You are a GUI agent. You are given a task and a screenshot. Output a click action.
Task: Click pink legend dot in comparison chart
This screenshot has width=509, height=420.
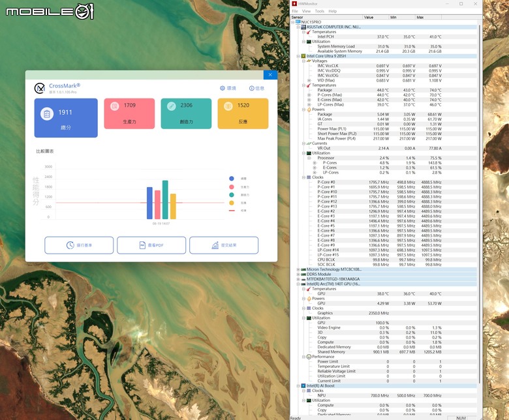coord(232,187)
